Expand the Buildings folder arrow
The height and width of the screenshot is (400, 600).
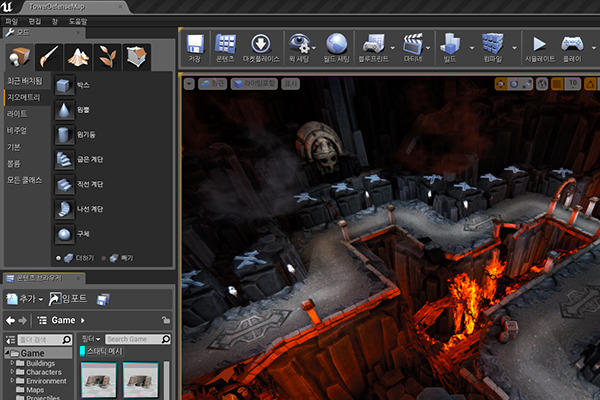(12, 363)
